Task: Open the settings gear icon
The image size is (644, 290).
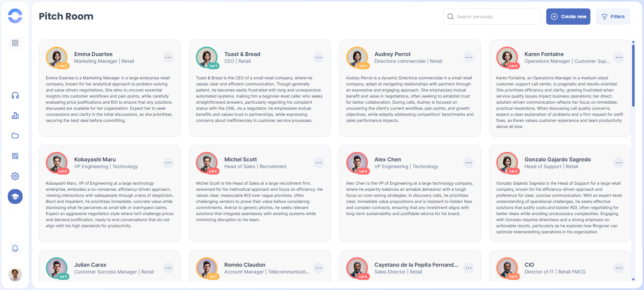Action: (15, 176)
